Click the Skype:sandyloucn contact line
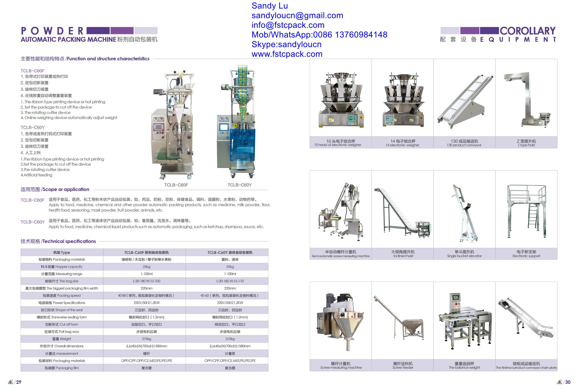578x392 pixels. pyautogui.click(x=286, y=44)
